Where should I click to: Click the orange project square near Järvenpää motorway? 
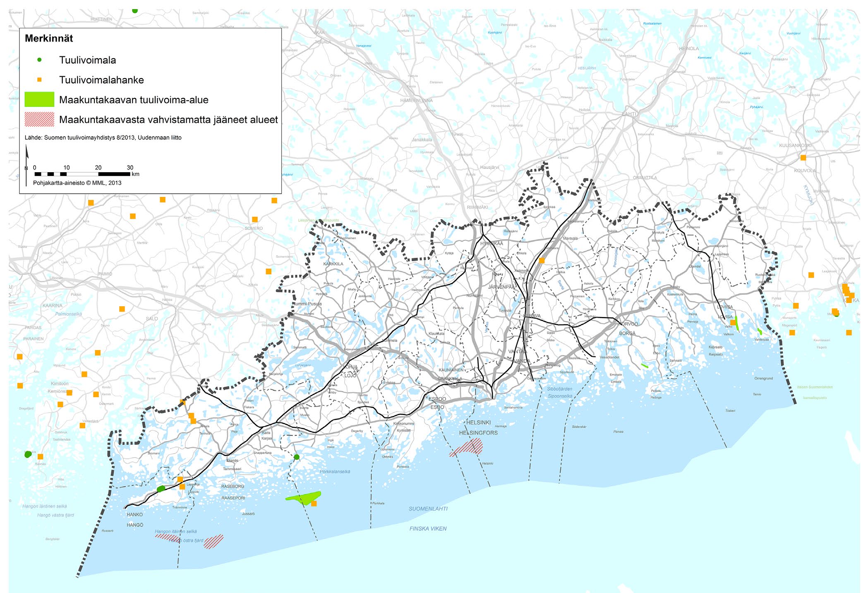[x=542, y=260]
